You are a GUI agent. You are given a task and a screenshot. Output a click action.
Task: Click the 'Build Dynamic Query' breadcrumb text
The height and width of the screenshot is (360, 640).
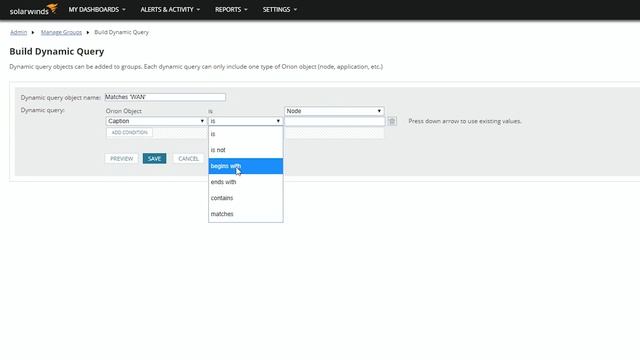click(121, 32)
